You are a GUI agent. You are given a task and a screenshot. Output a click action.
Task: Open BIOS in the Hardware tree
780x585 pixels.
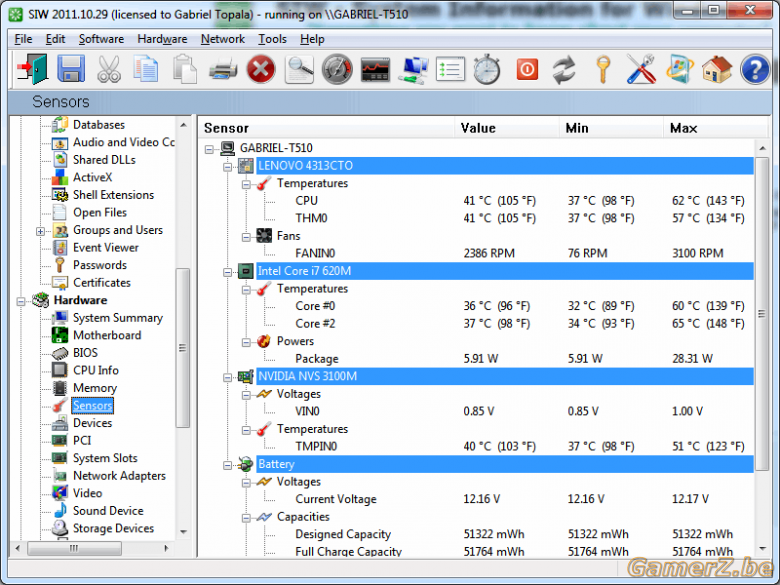pyautogui.click(x=85, y=353)
